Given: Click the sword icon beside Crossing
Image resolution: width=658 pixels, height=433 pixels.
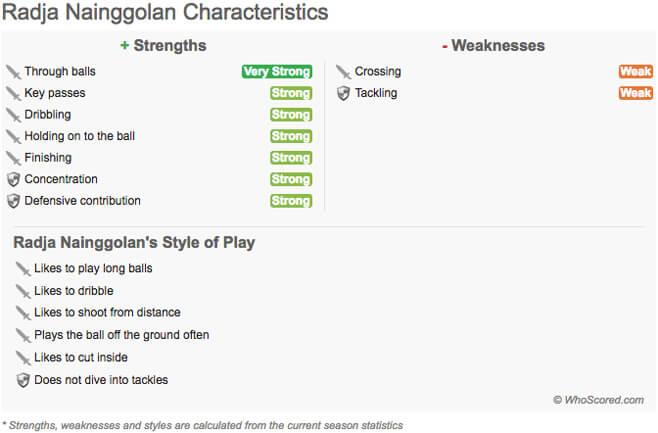Looking at the screenshot, I should pyautogui.click(x=343, y=72).
